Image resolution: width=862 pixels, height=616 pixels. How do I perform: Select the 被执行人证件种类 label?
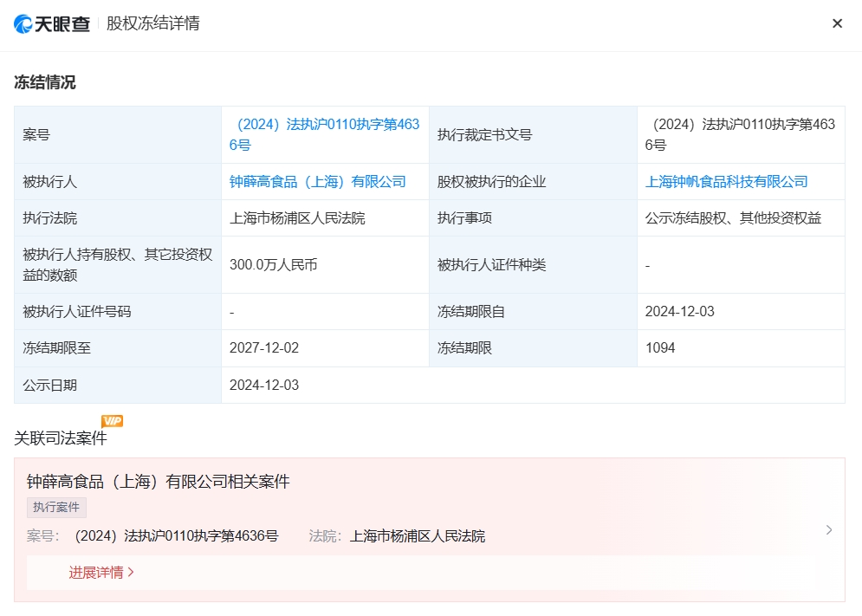(491, 265)
